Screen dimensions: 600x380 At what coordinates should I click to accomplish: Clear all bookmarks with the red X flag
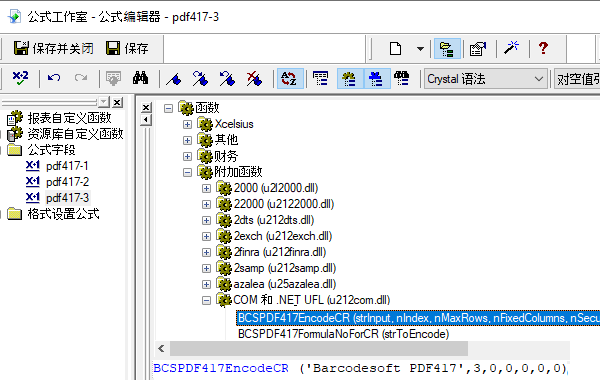click(254, 79)
